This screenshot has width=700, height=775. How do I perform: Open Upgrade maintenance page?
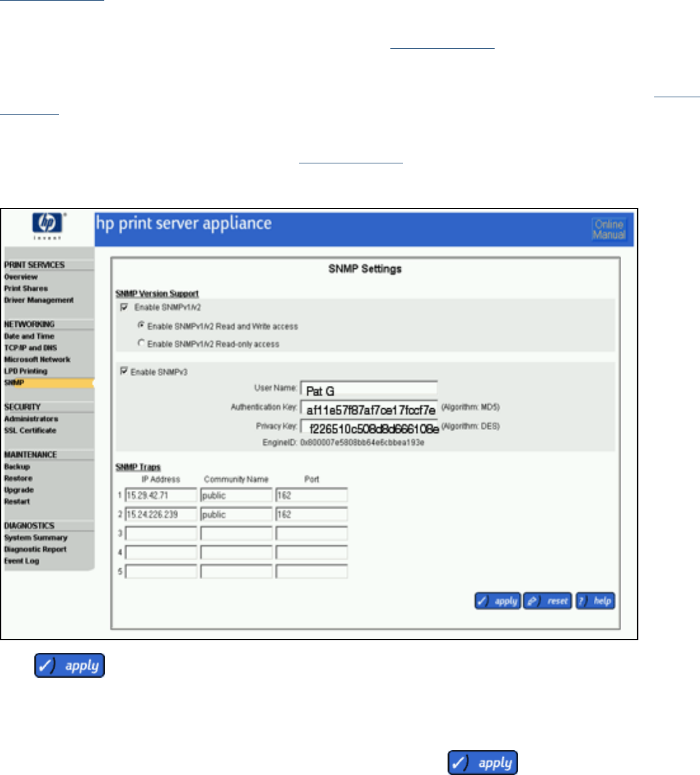coord(19,490)
